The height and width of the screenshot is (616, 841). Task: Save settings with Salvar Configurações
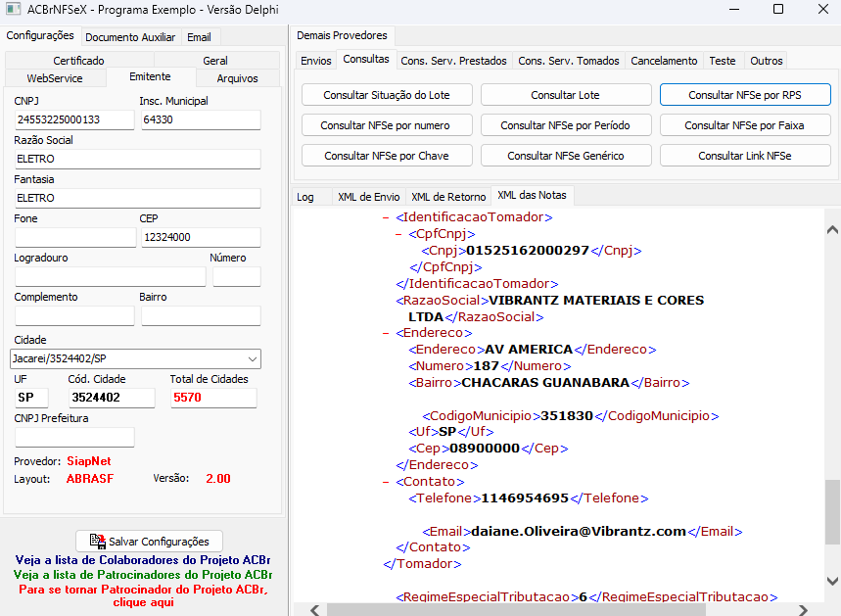tap(149, 541)
